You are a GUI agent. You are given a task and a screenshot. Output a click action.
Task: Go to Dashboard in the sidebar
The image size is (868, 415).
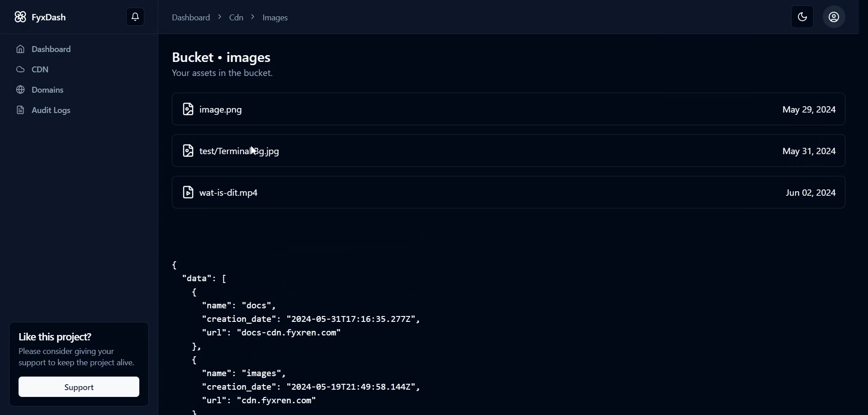coord(52,49)
